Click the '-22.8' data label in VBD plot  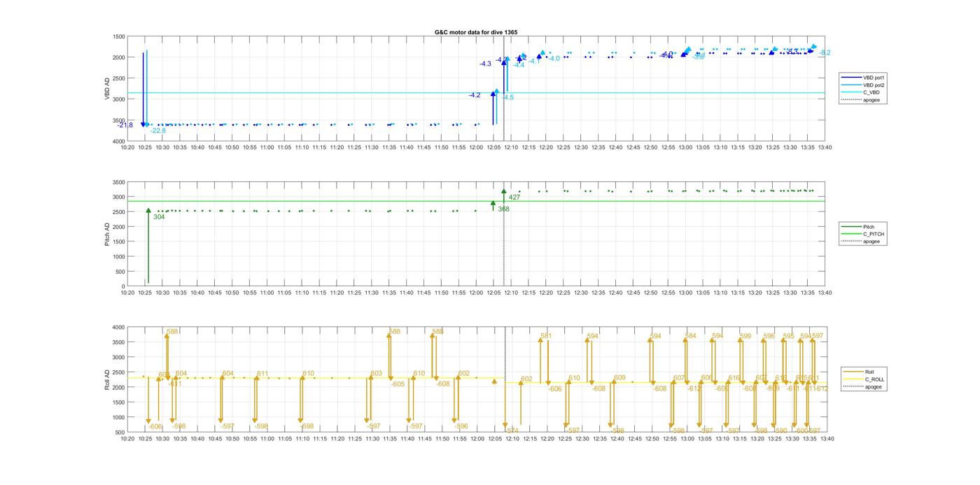pyautogui.click(x=158, y=131)
